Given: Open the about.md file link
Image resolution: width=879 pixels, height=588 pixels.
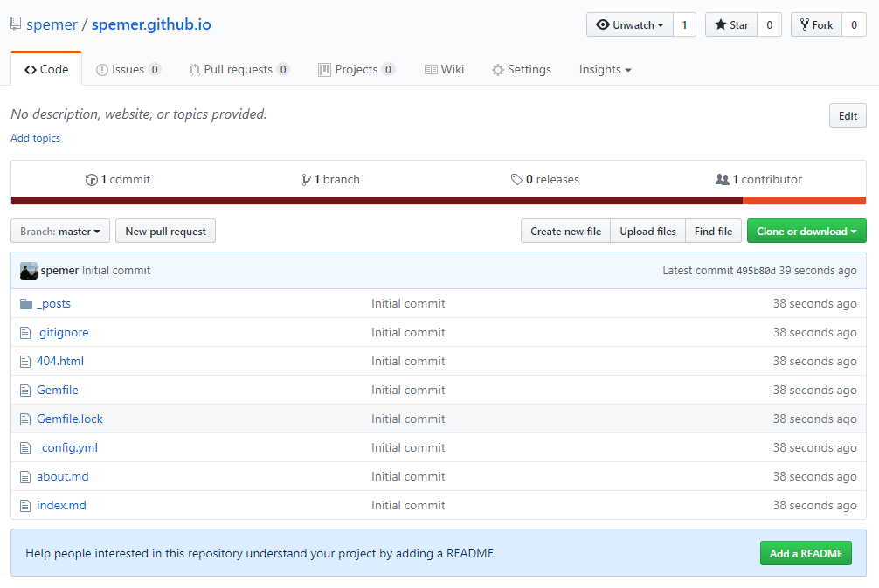Looking at the screenshot, I should (63, 477).
